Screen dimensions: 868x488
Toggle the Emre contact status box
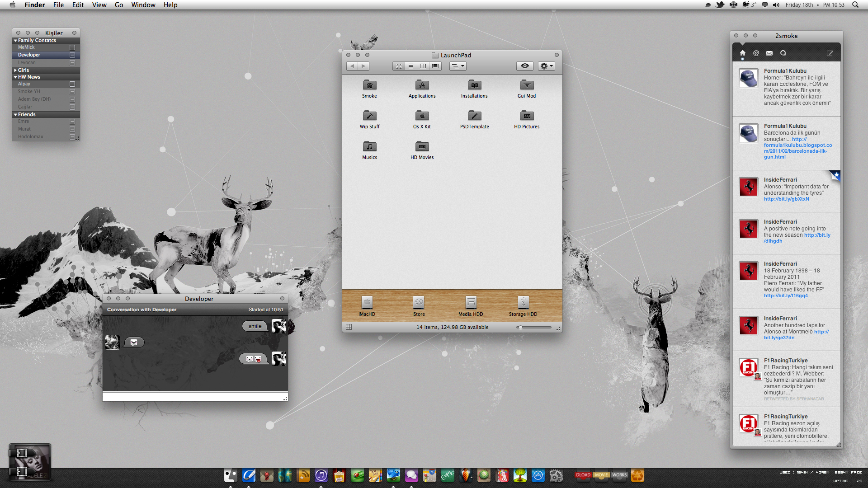point(72,122)
